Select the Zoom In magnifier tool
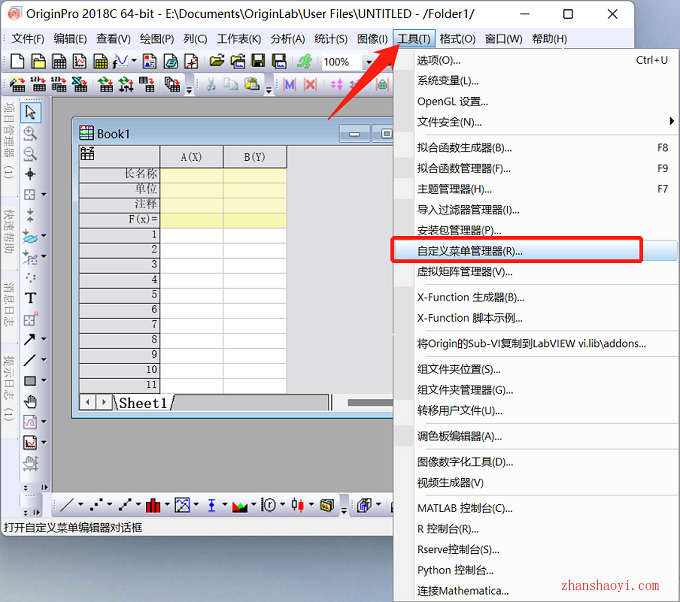 click(30, 134)
